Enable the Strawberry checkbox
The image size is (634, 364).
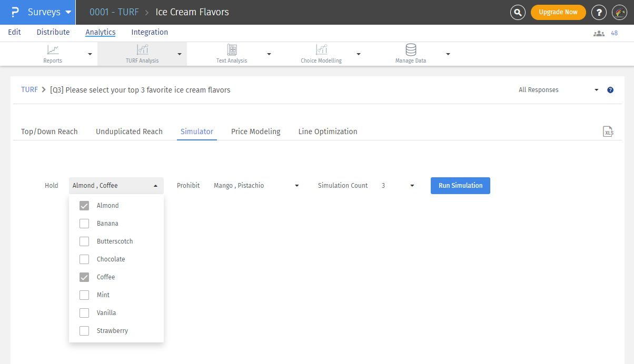[84, 331]
